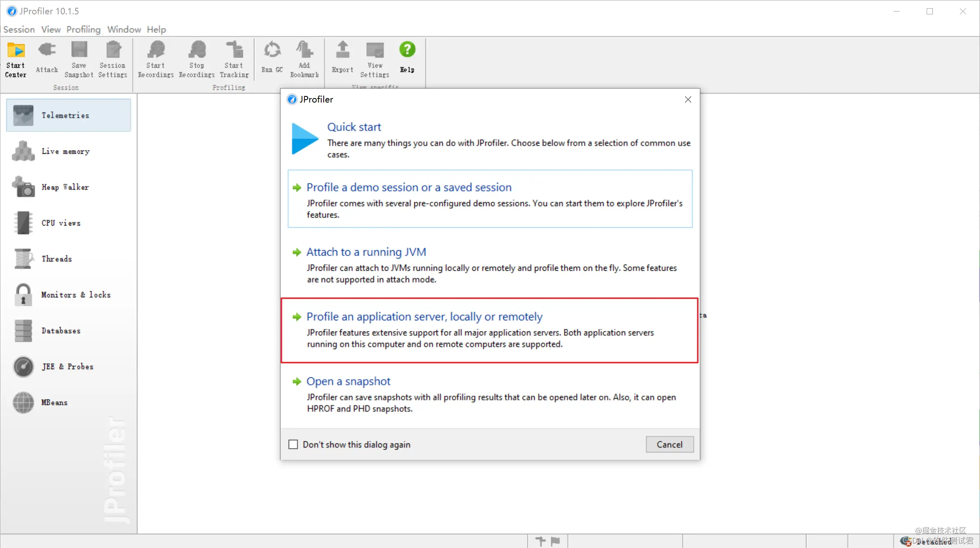This screenshot has width=980, height=548.
Task: Click the Help question mark icon
Action: (x=407, y=50)
